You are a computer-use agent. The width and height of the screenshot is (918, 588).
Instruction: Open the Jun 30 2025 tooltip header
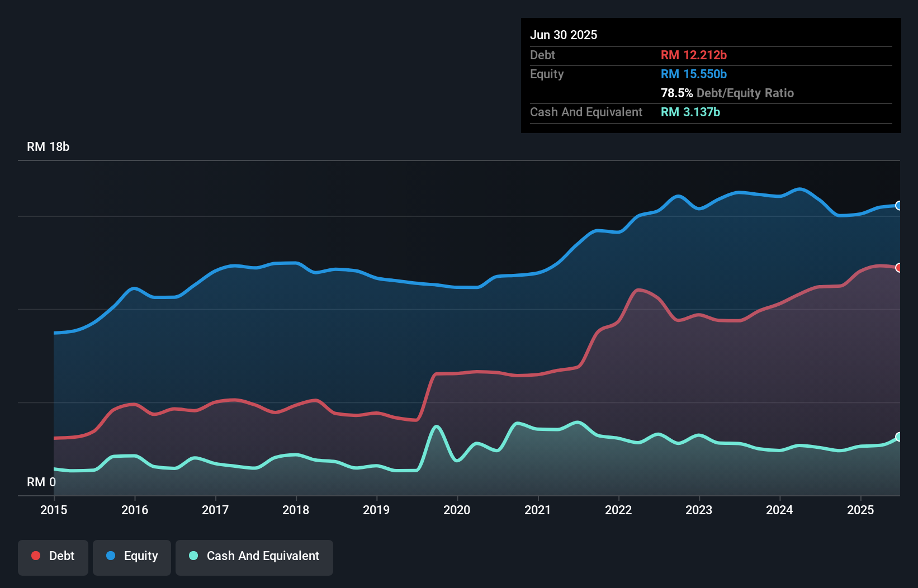(565, 35)
